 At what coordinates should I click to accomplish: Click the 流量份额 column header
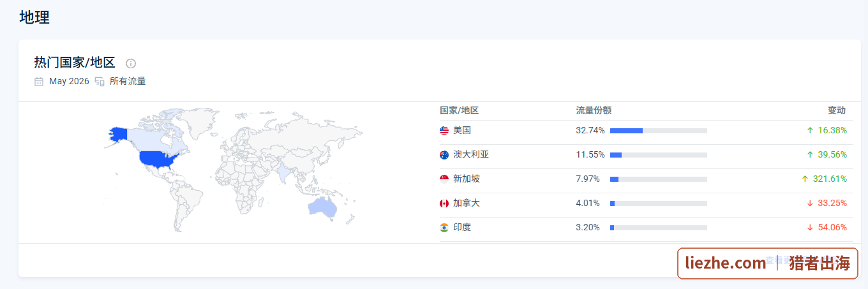coord(594,110)
